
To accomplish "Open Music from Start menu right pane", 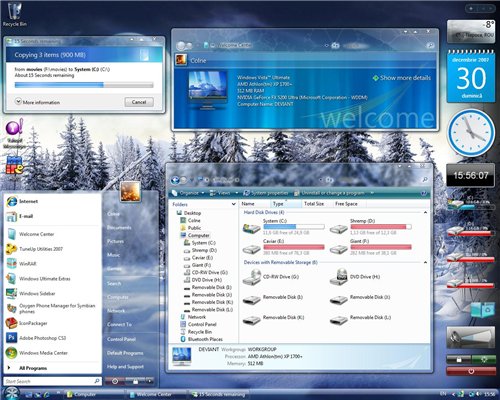I will 113,255.
